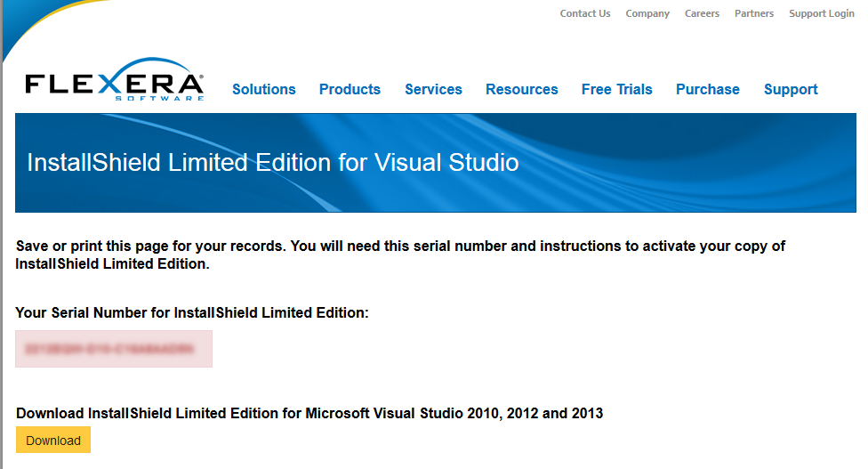Open the Contact Us link

pyautogui.click(x=584, y=13)
